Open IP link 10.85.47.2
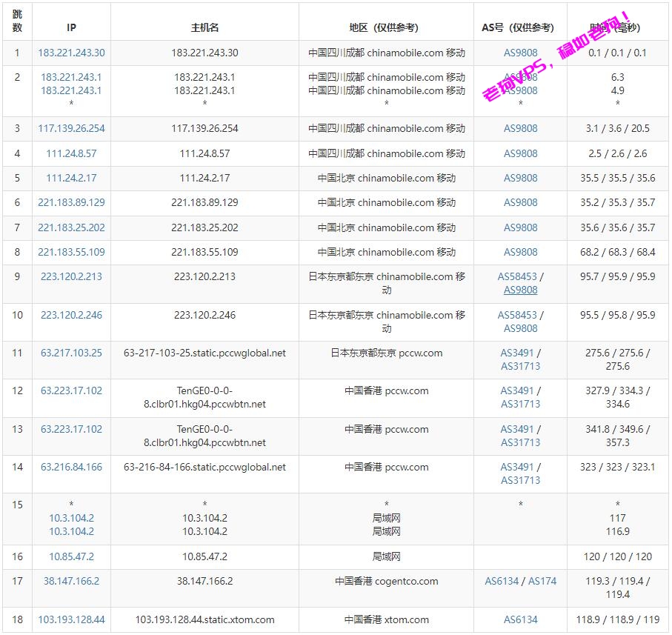 (x=71, y=556)
